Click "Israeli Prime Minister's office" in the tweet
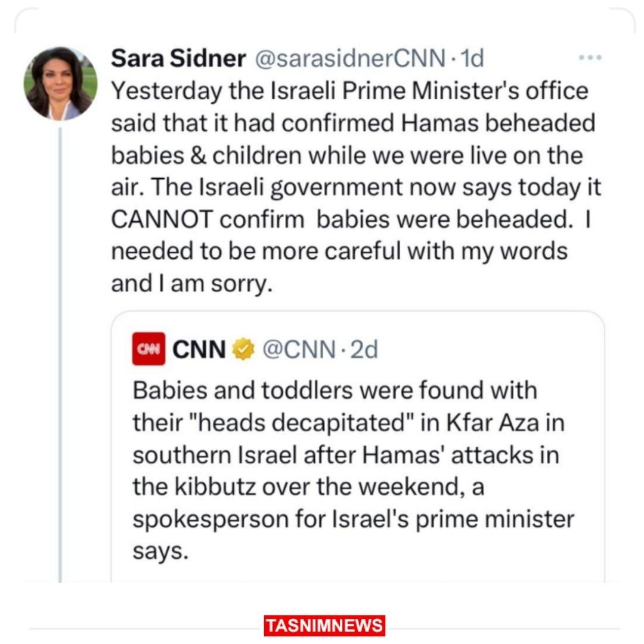 pyautogui.click(x=416, y=91)
